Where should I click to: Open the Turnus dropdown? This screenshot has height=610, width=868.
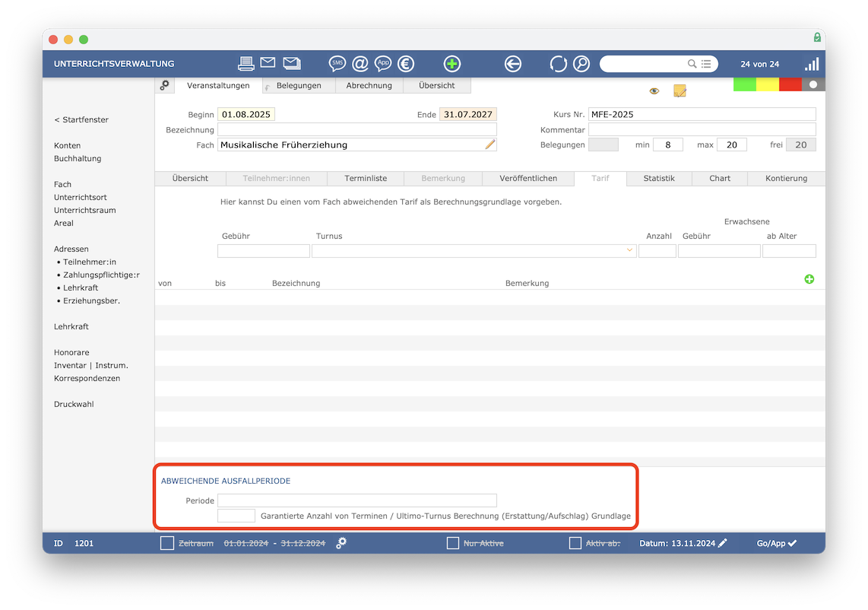(629, 250)
